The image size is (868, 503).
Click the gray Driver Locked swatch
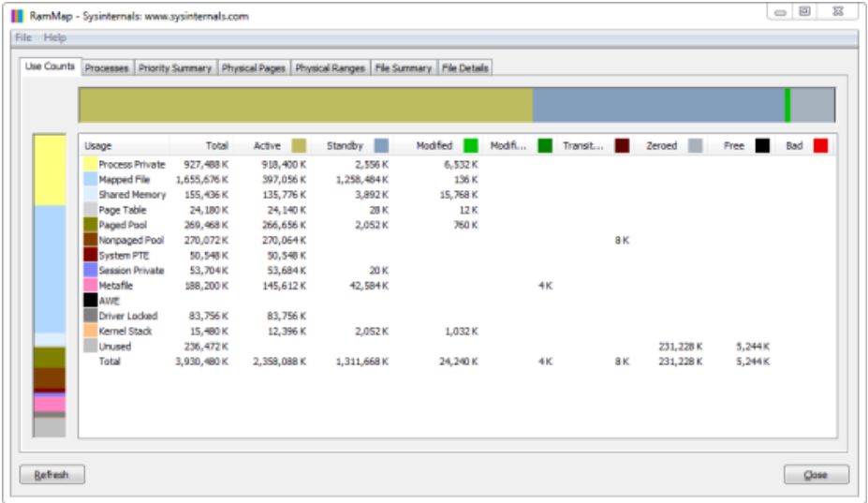click(91, 316)
